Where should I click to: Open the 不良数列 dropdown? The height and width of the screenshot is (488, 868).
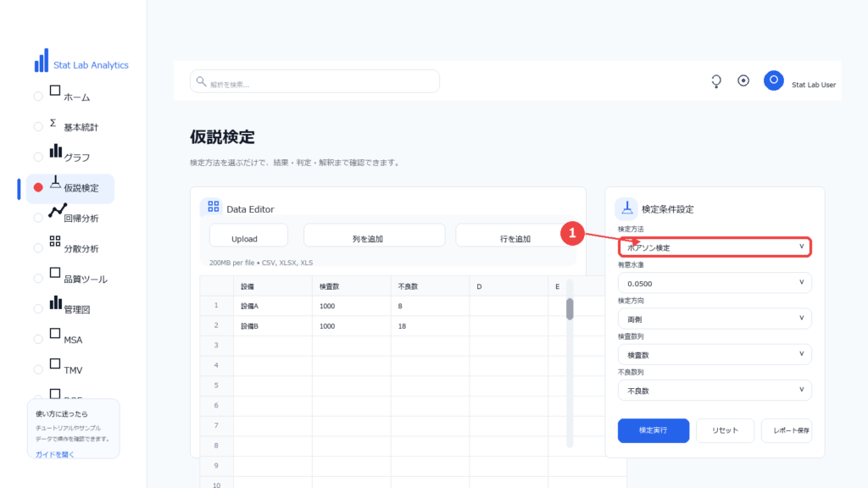pos(715,390)
